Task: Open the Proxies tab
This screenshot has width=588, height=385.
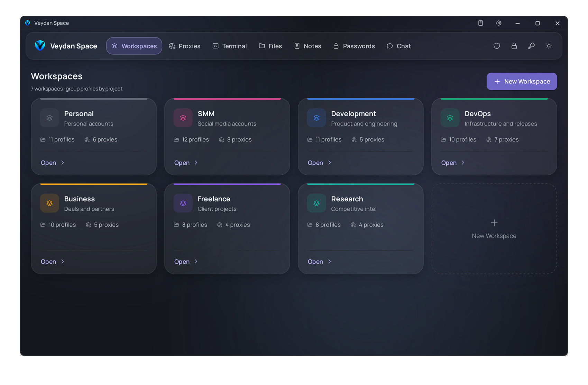Action: tap(185, 46)
